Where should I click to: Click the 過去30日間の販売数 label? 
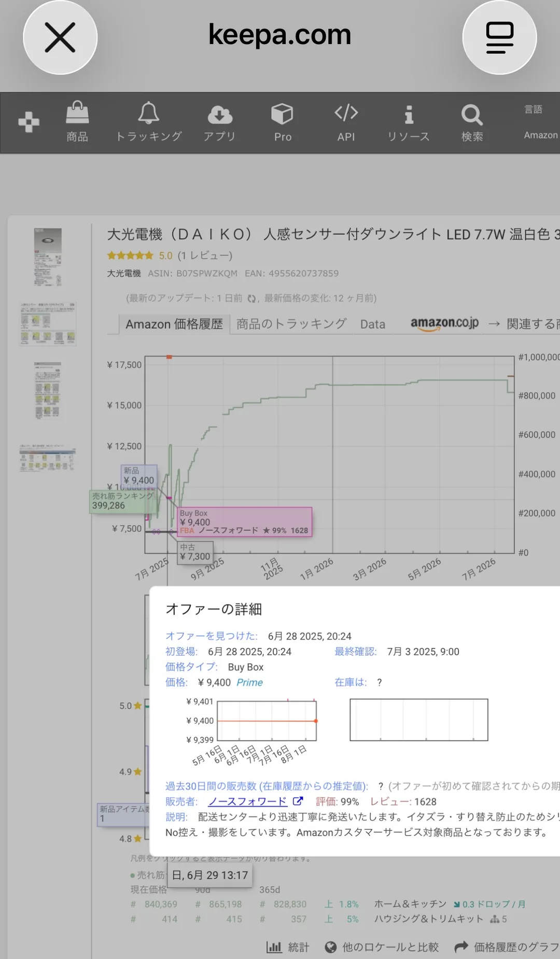[267, 786]
